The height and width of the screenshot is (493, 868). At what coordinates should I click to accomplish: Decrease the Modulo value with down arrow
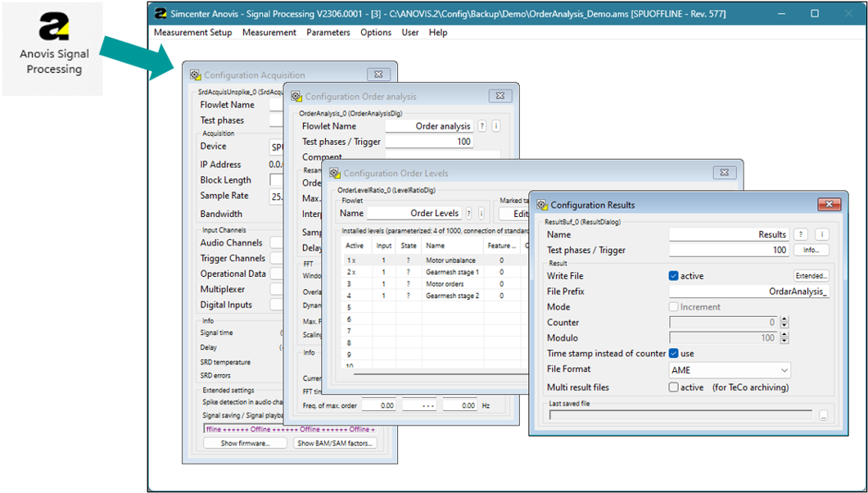(x=784, y=341)
